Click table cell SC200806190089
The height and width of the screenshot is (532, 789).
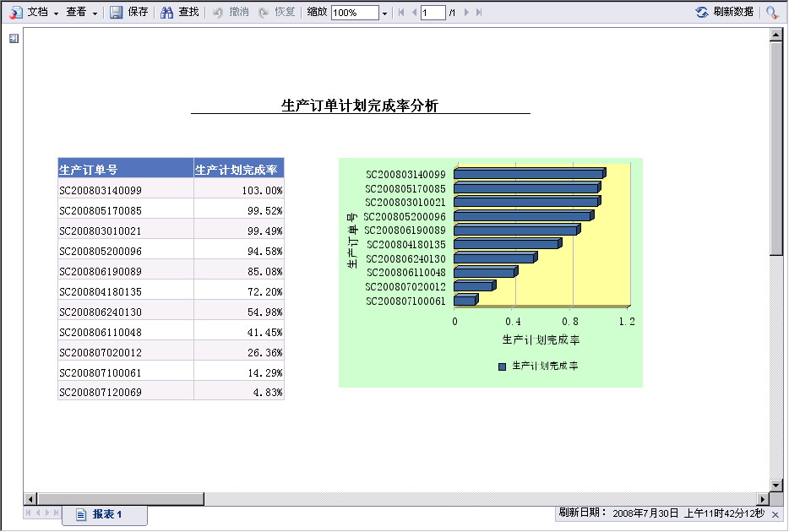[x=125, y=271]
